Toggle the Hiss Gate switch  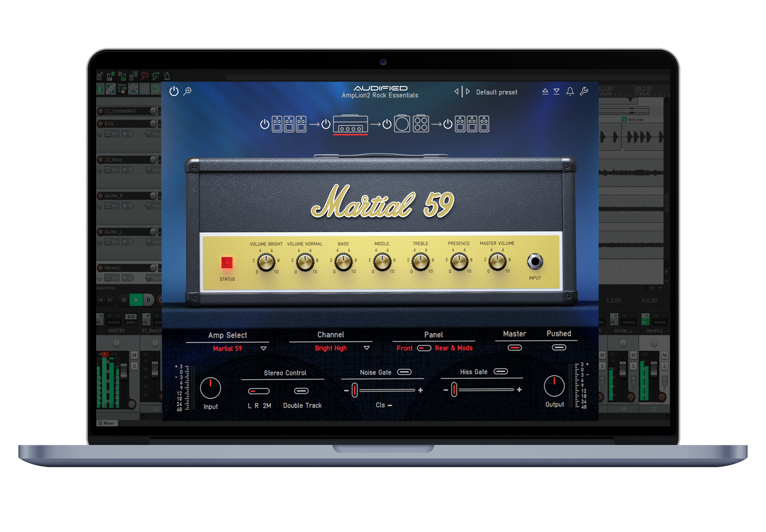501,372
